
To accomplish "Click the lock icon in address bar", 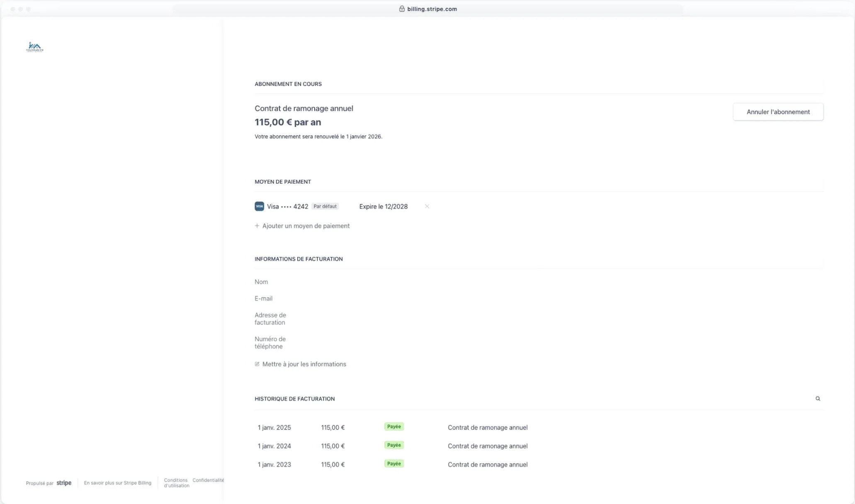I will click(x=401, y=9).
